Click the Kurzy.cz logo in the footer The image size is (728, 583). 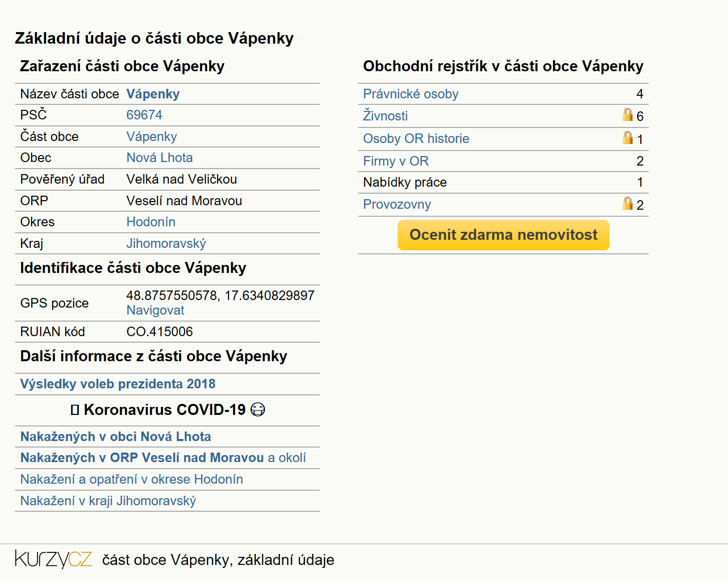coord(53,559)
